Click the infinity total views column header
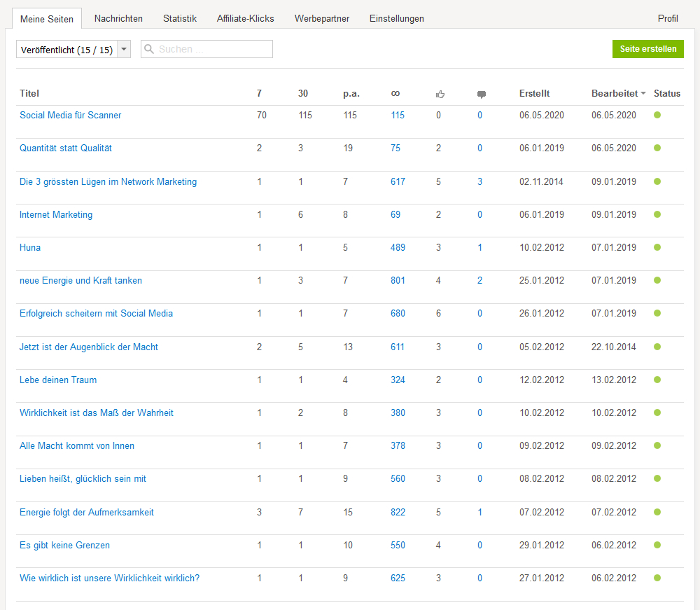Image resolution: width=700 pixels, height=610 pixels. (395, 93)
